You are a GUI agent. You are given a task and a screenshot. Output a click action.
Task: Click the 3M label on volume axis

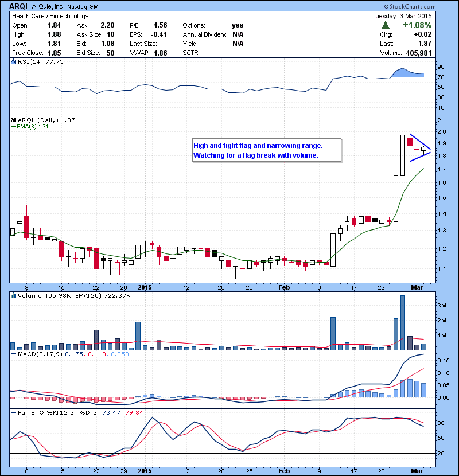[442, 306]
